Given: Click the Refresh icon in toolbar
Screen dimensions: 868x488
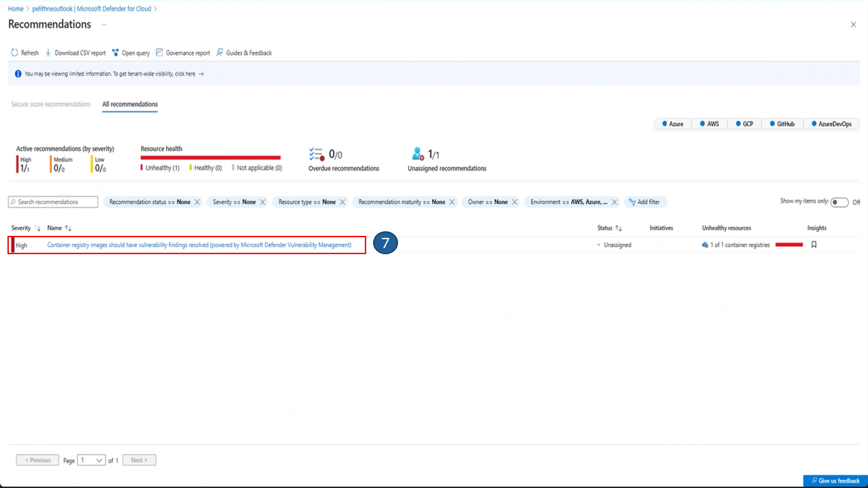Looking at the screenshot, I should [14, 53].
